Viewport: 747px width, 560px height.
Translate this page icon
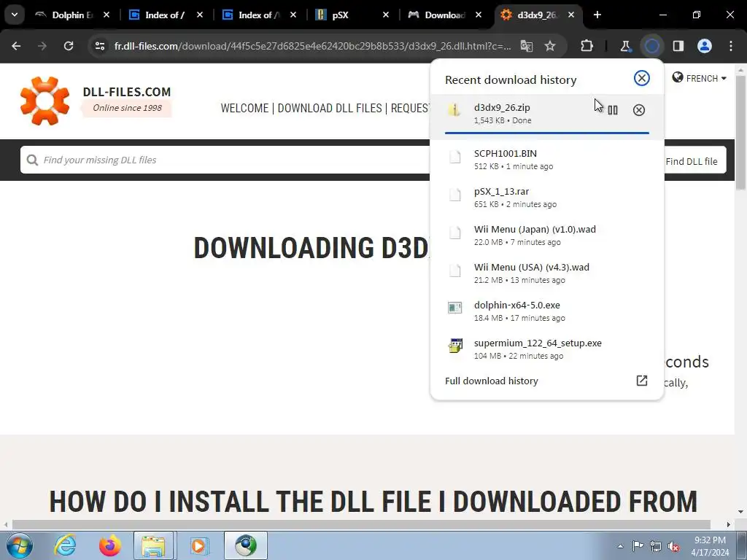[x=527, y=46]
